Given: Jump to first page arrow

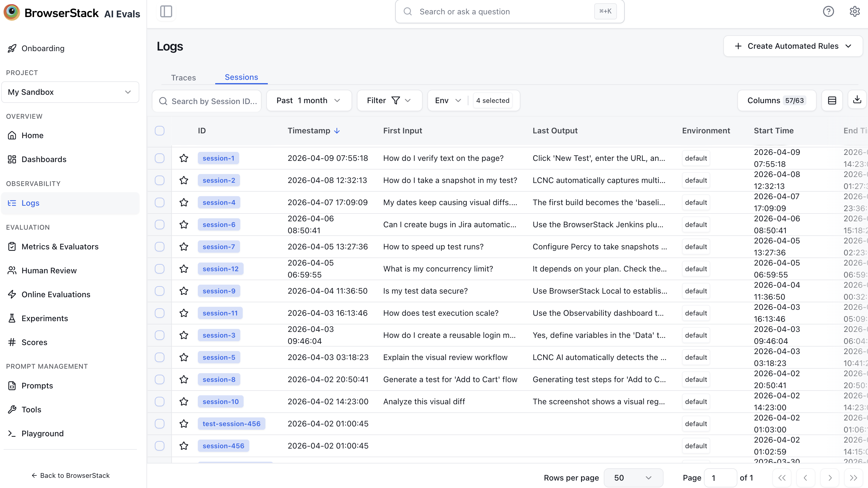Looking at the screenshot, I should [782, 478].
